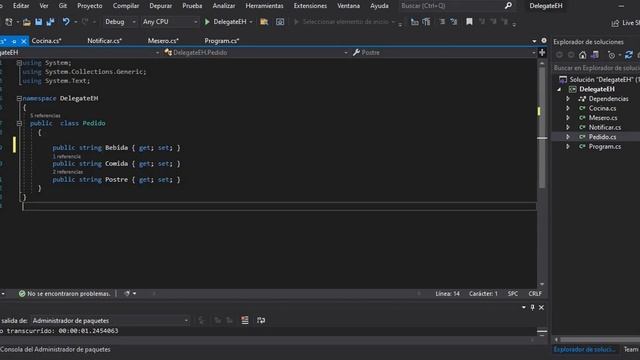
Task: Click the editor settings gear beside the tabs
Action: 544,40
